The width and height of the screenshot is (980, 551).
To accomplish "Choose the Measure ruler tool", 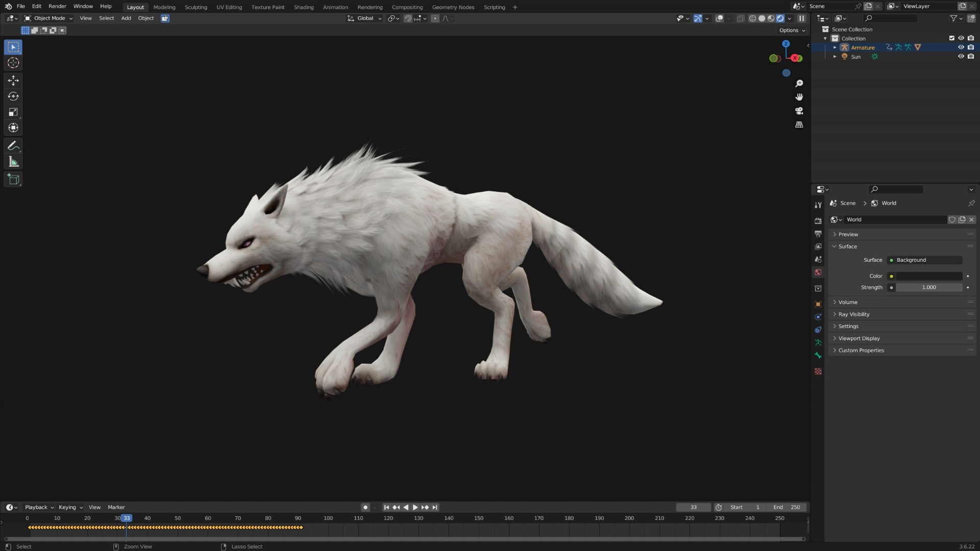I will (x=13, y=162).
